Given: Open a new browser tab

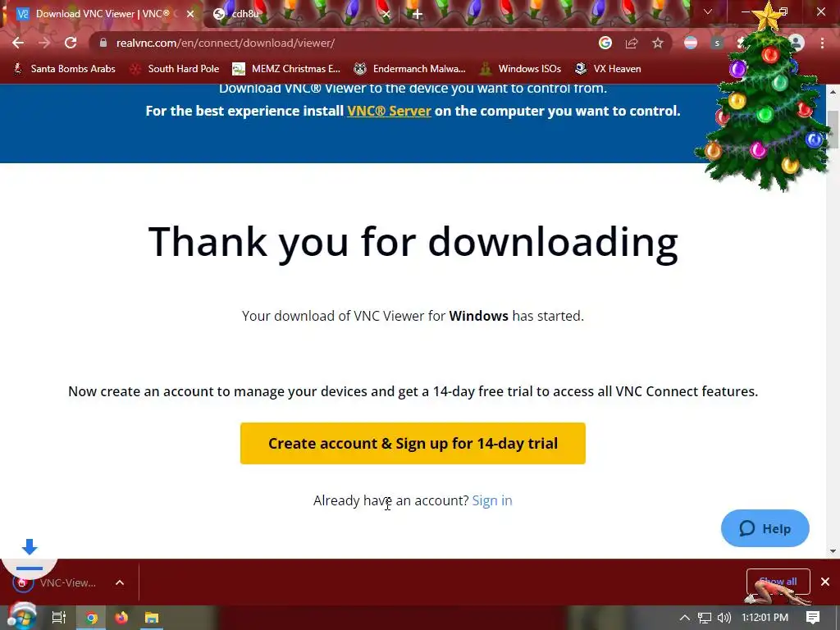Looking at the screenshot, I should click(x=418, y=14).
